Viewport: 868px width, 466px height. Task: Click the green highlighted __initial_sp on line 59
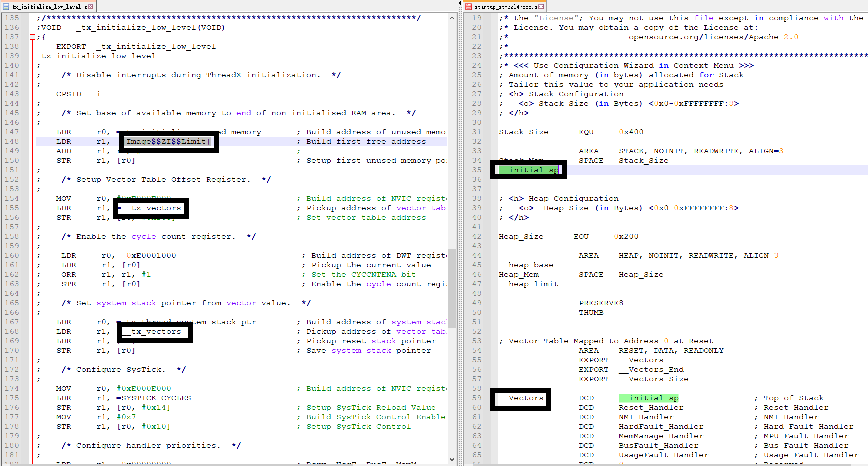(x=648, y=398)
